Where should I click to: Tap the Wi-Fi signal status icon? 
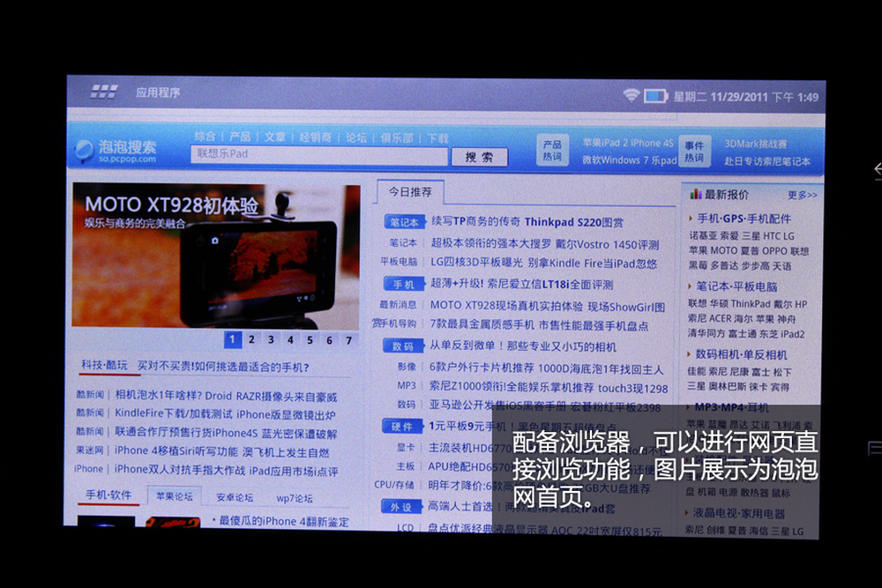click(632, 95)
